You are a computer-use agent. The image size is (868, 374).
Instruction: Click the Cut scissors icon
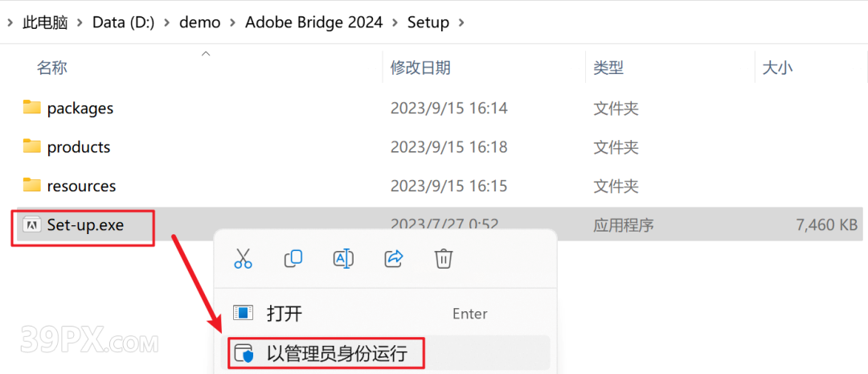coord(243,258)
